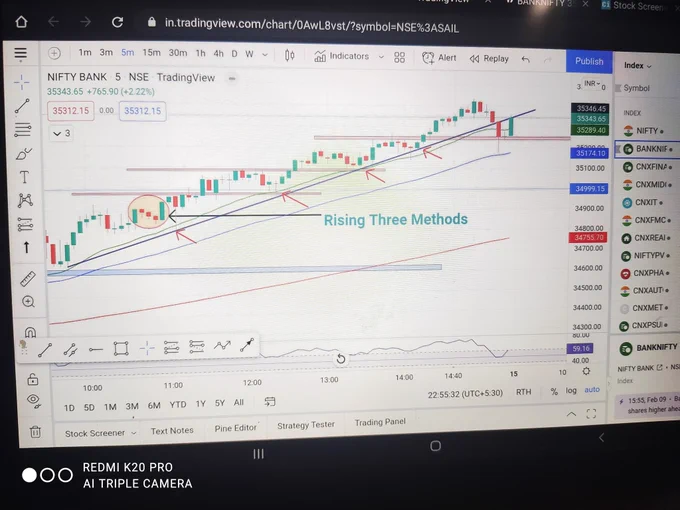Select the patterns tool icon

click(x=25, y=200)
